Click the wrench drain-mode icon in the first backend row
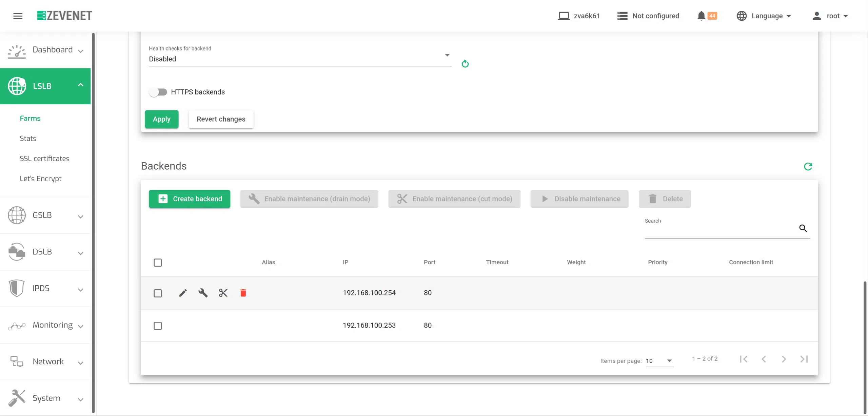The height and width of the screenshot is (416, 868). 203,293
